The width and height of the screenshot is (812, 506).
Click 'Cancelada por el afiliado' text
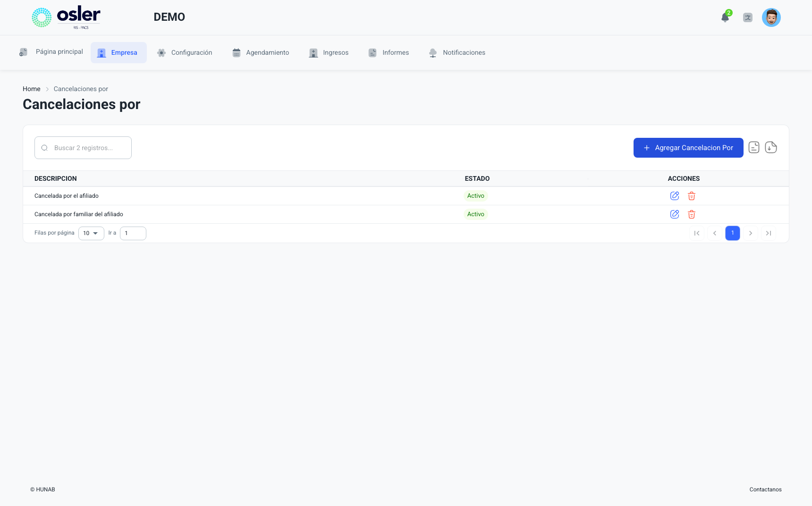[x=67, y=196]
